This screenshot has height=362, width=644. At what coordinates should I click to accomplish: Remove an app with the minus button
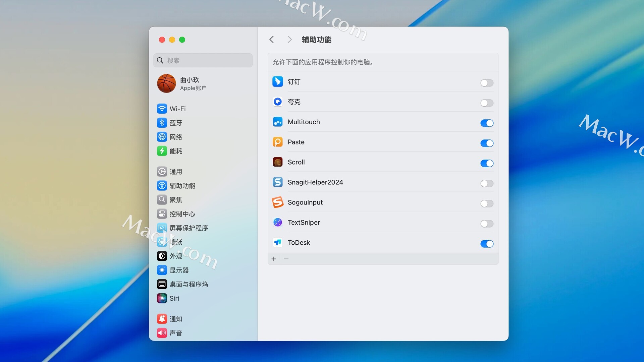tap(286, 259)
